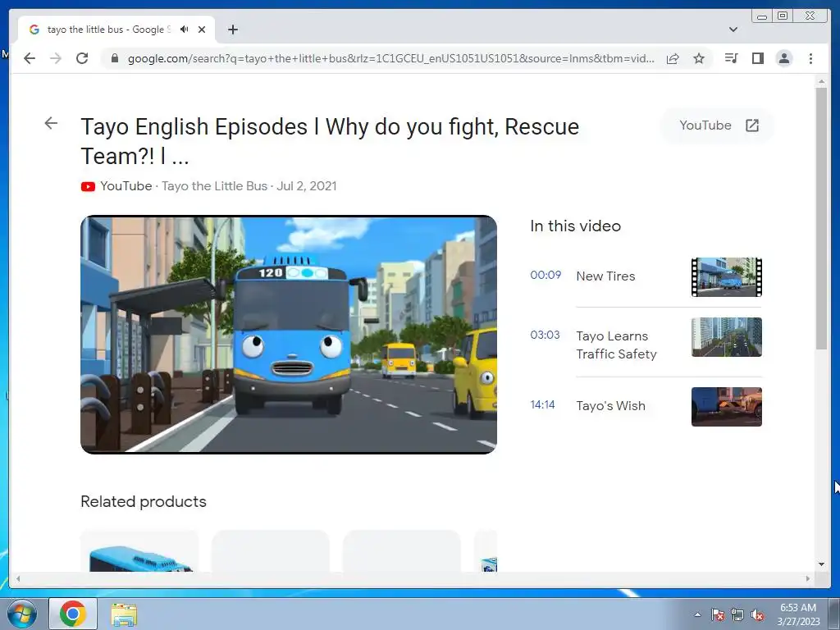Click the horizontal scrollbar left arrow
840x630 pixels.
[18, 578]
